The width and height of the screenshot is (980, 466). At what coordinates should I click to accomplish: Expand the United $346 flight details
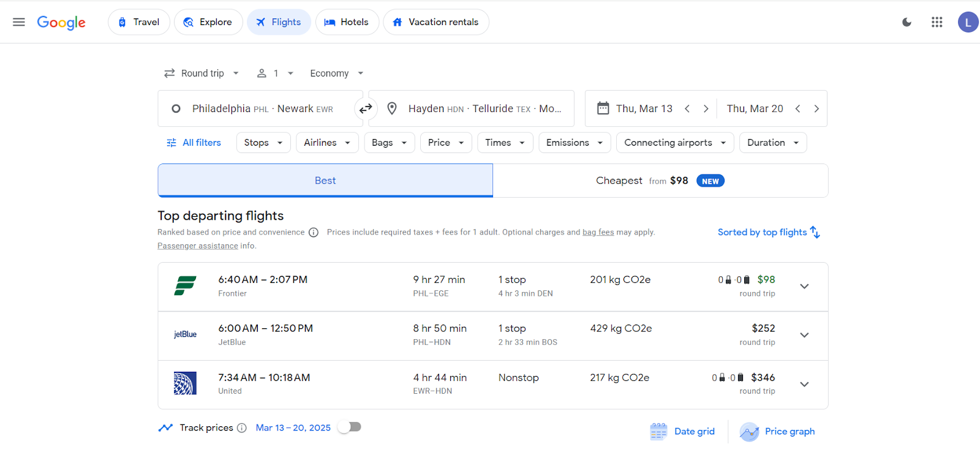click(805, 384)
